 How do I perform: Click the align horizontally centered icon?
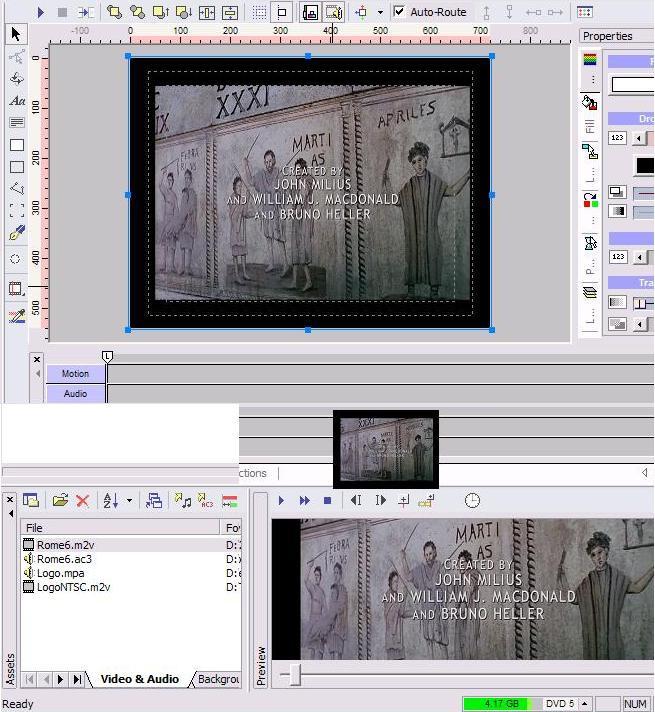point(207,12)
